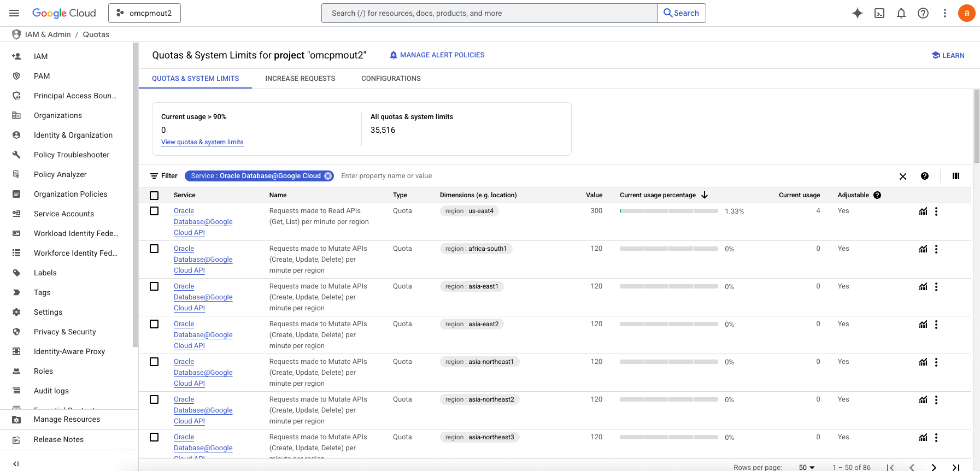This screenshot has width=980, height=471.
Task: Switch to the Configurations tab
Action: pyautogui.click(x=391, y=79)
